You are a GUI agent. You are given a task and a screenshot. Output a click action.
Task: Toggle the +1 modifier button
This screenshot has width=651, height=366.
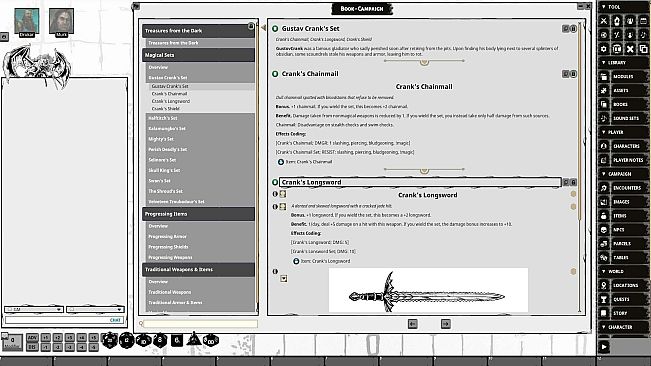point(46,338)
